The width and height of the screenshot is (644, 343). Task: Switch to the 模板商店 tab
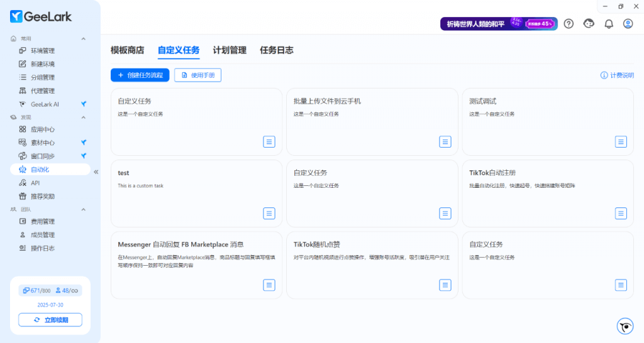(x=127, y=50)
